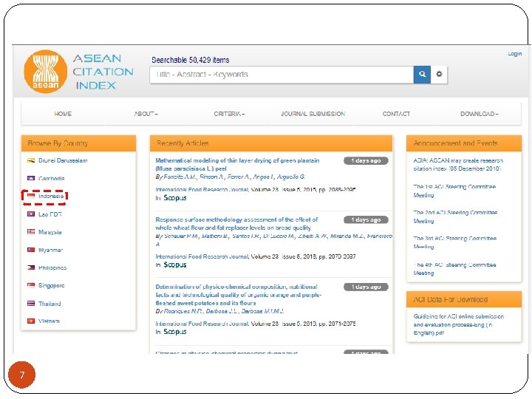Click '1 days ago' badge on sweet potatoes article
Image resolution: width=532 pixels, height=399 pixels.
(x=366, y=287)
